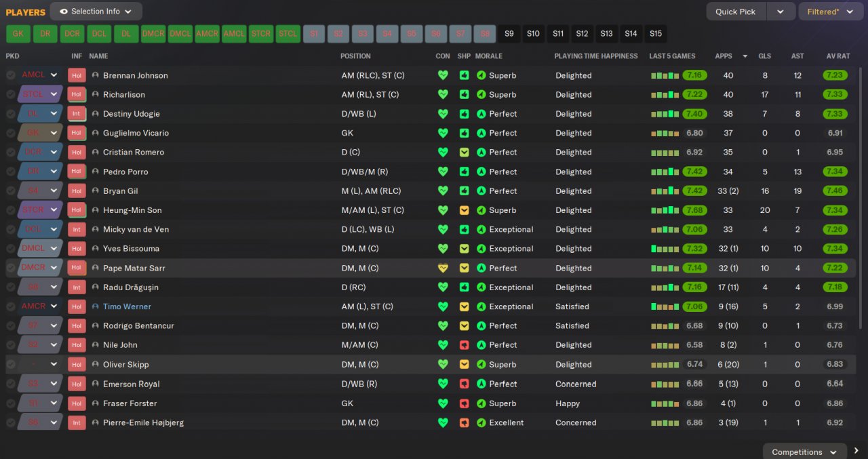This screenshot has width=868, height=459.
Task: Click the Hol badge for Brennan Johnson
Action: tap(77, 75)
